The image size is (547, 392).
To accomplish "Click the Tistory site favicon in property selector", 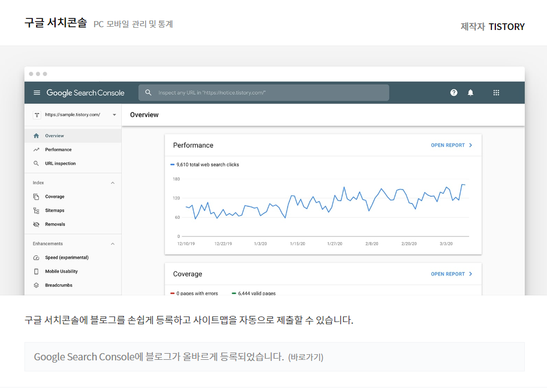I will tap(37, 115).
